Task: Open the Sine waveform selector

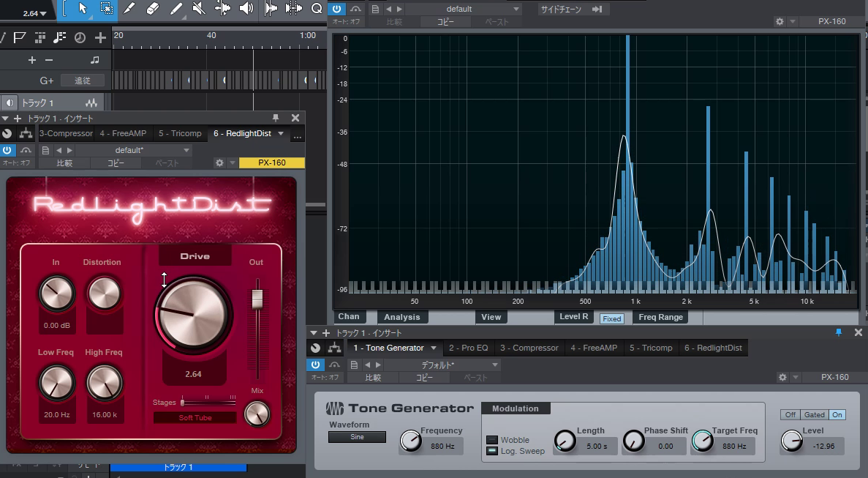Action: tap(357, 437)
